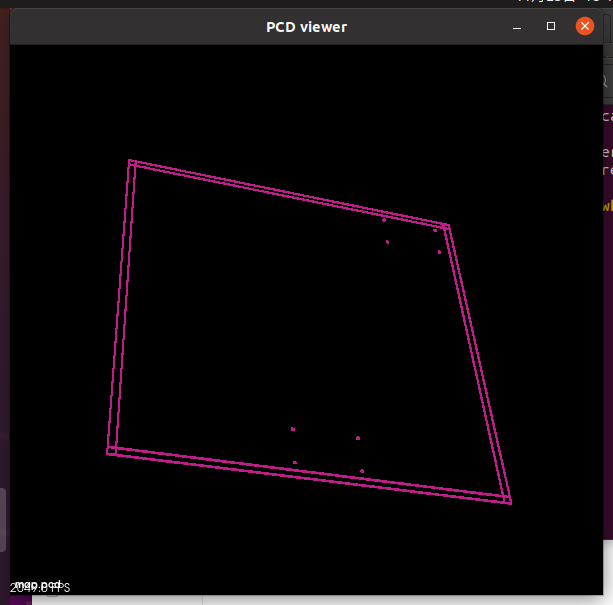
Task: Maximize the PCD viewer window
Action: [x=551, y=26]
